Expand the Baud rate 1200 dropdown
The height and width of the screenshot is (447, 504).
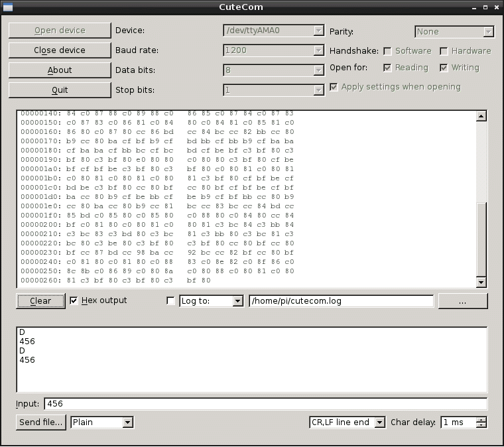[x=318, y=50]
